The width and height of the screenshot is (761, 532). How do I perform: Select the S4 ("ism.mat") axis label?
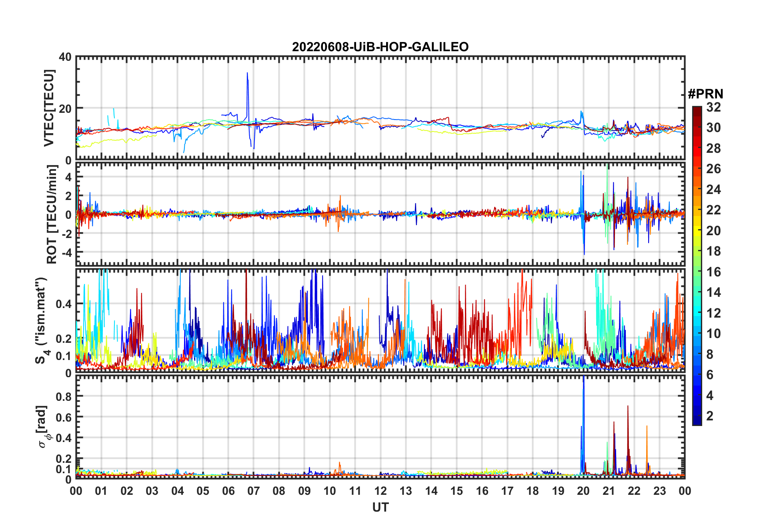tap(42, 321)
